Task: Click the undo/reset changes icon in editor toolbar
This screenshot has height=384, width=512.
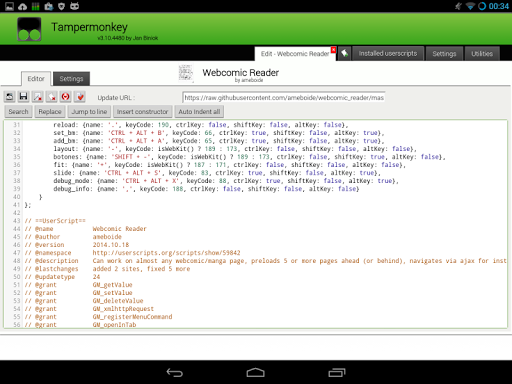Action: click(9, 97)
